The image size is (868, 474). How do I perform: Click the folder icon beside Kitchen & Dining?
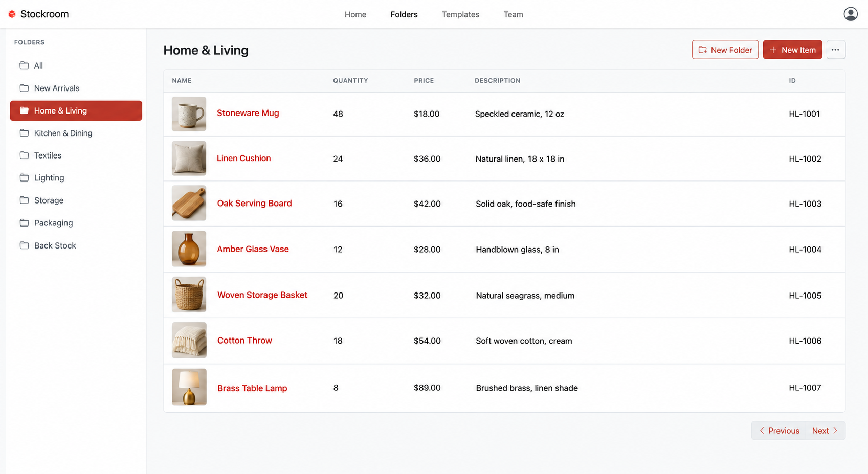point(24,133)
